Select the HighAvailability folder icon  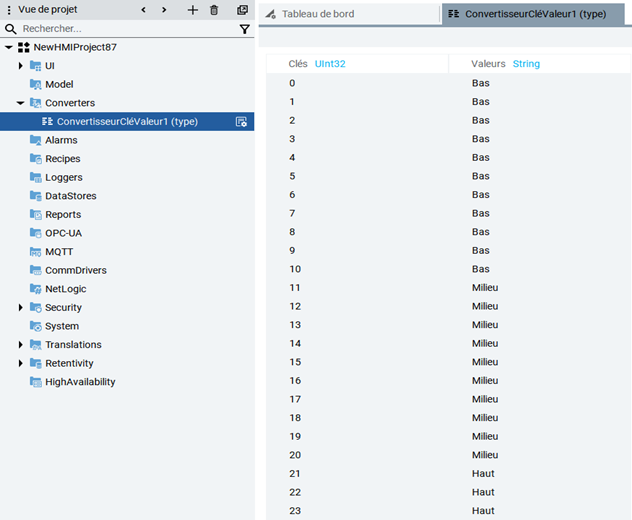(35, 382)
